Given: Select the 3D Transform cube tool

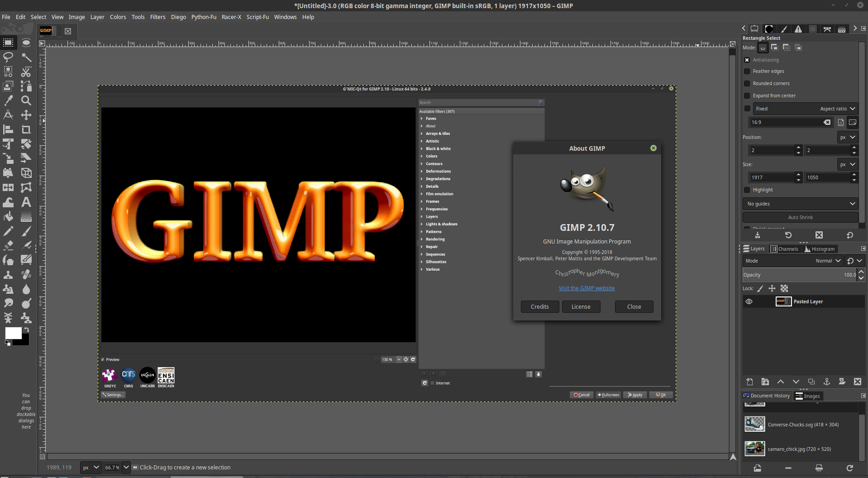Looking at the screenshot, I should pyautogui.click(x=26, y=173).
